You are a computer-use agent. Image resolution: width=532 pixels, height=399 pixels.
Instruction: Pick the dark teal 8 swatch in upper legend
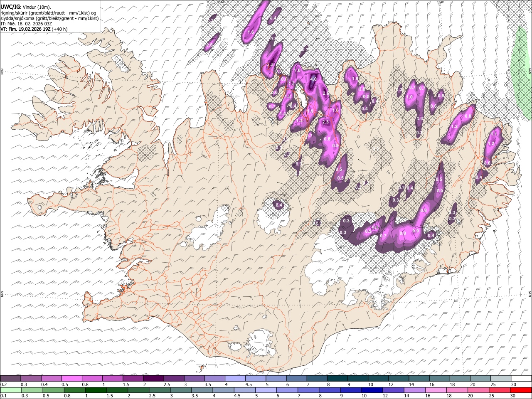click(337, 378)
